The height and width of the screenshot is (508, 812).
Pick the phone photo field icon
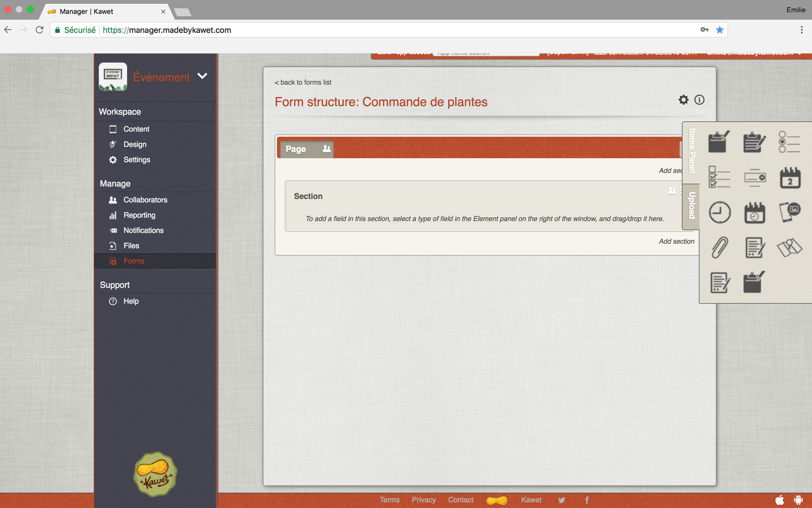pyautogui.click(x=790, y=212)
